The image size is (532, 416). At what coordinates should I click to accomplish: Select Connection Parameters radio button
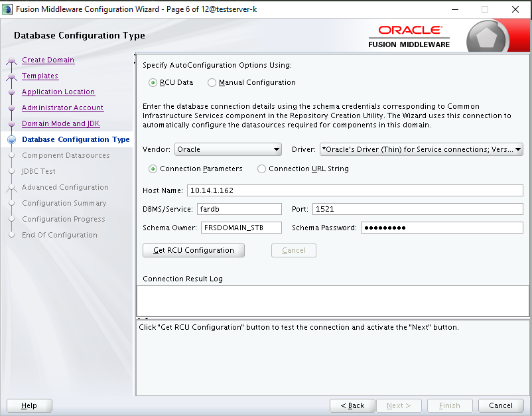[153, 169]
